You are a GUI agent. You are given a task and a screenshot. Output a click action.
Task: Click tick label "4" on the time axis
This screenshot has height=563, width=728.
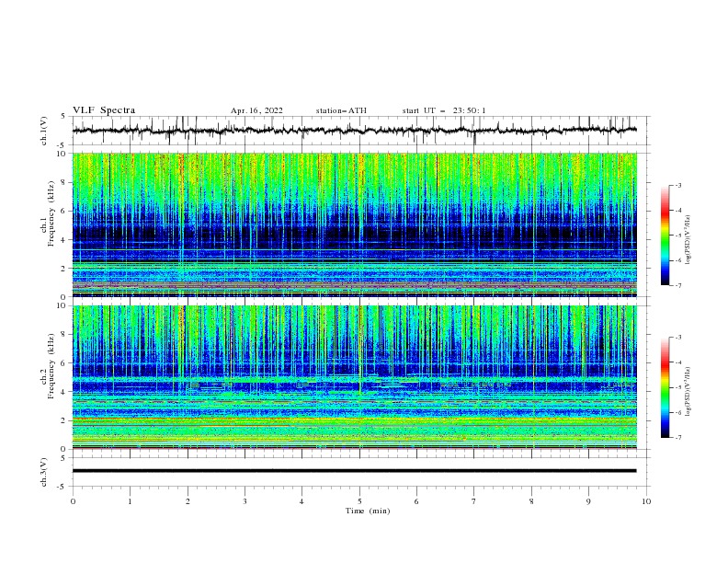coord(301,501)
